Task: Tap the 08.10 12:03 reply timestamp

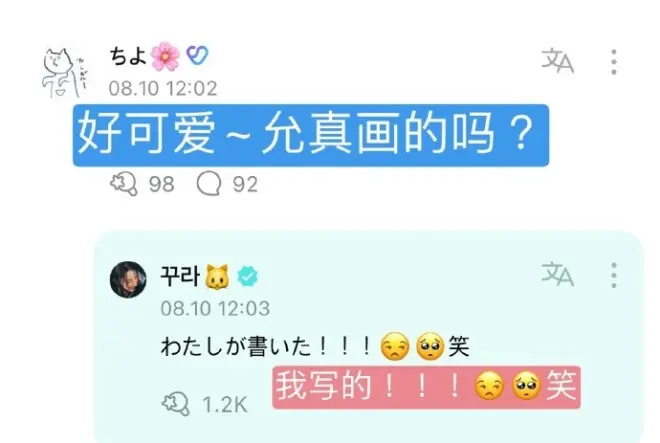Action: (x=215, y=309)
